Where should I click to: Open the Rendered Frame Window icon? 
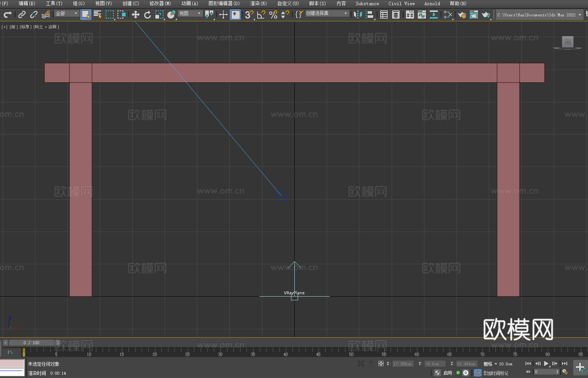pyautogui.click(x=474, y=14)
